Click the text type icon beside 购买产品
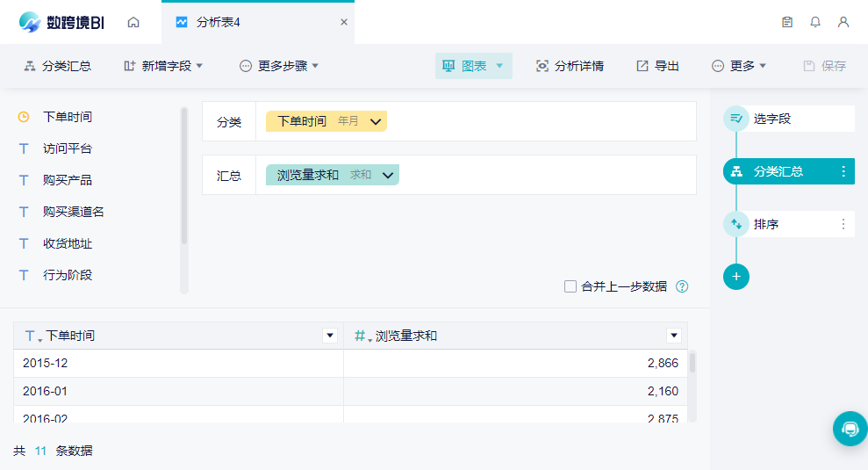Screen dimensions: 868x470 [x=23, y=180]
